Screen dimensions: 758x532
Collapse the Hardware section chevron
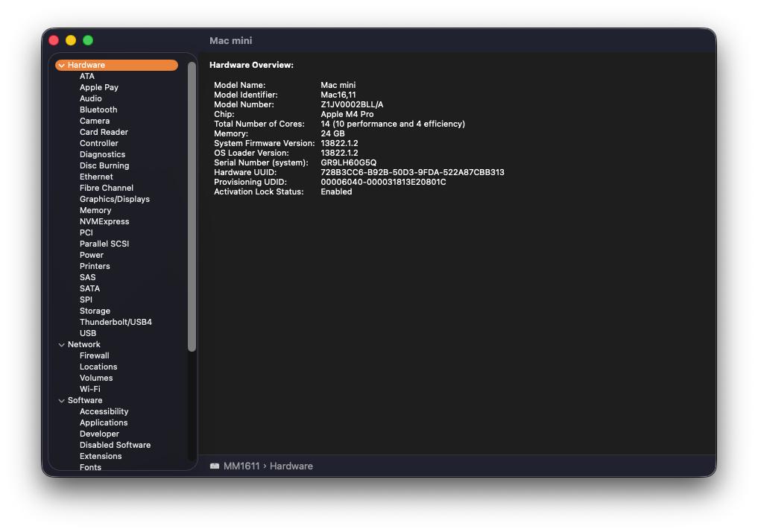(x=62, y=66)
